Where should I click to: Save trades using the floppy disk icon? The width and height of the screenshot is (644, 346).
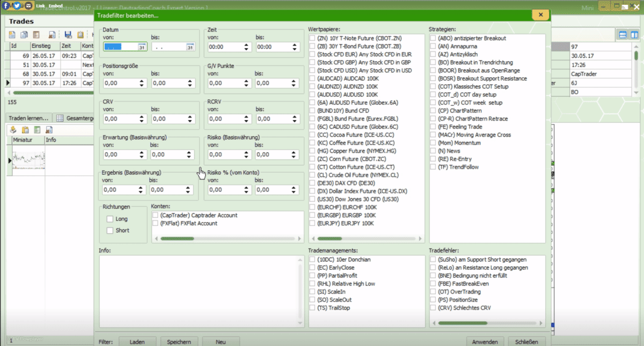68,34
